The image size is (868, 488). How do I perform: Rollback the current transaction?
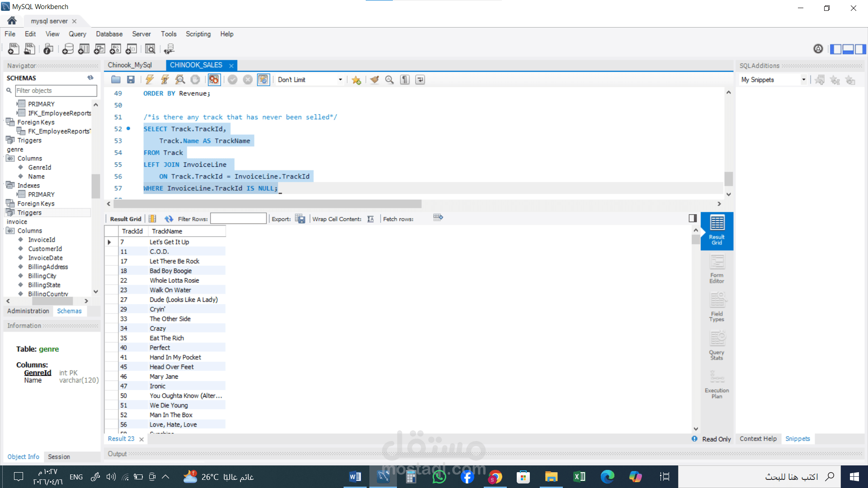pos(248,80)
